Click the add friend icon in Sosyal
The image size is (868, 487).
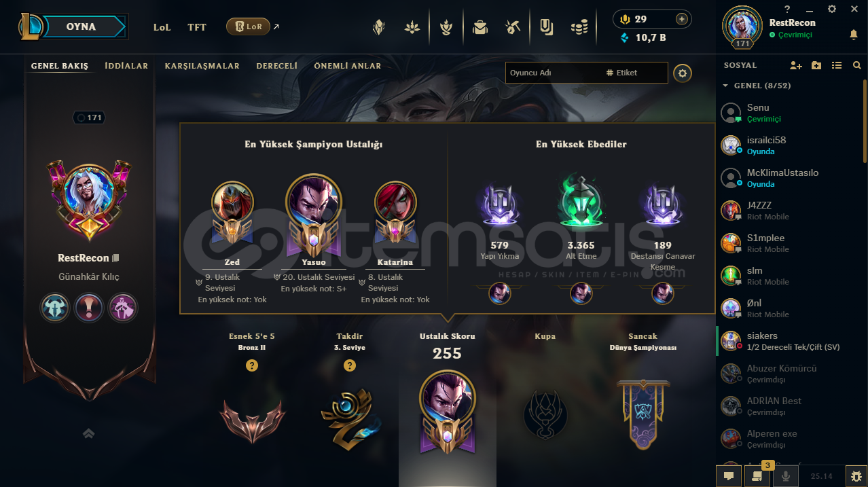pos(796,65)
